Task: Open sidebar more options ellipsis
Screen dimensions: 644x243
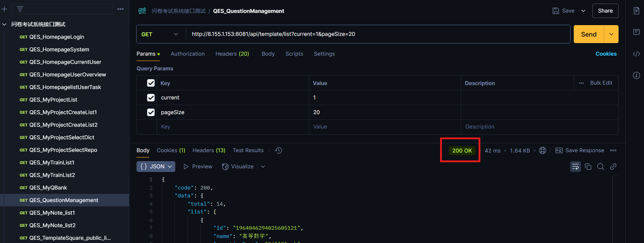Action: [120, 9]
